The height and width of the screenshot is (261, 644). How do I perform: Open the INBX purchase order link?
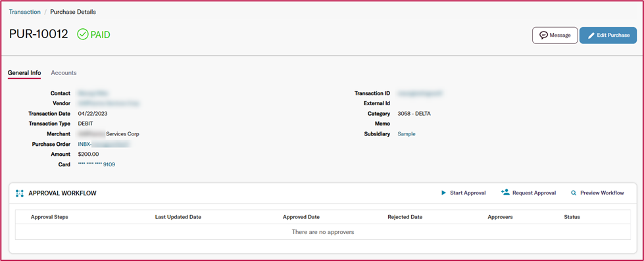(x=103, y=144)
